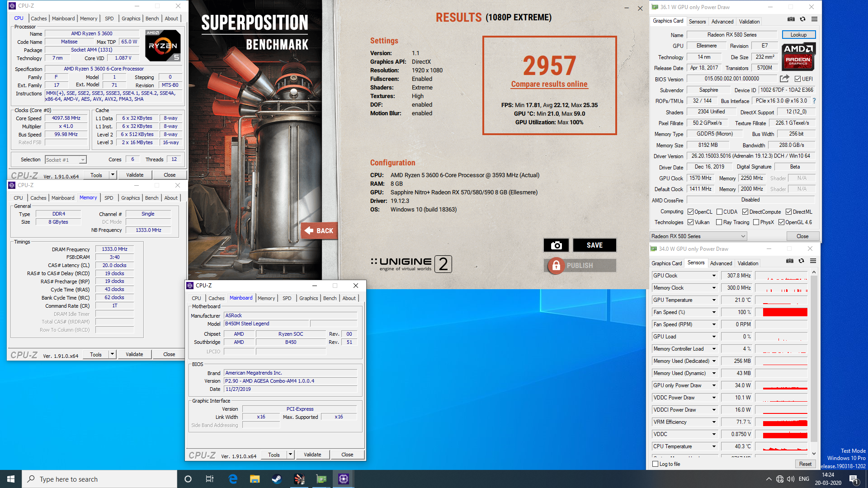Click BIOS export share icon in GPU-Z
The width and height of the screenshot is (868, 488).
pos(784,79)
